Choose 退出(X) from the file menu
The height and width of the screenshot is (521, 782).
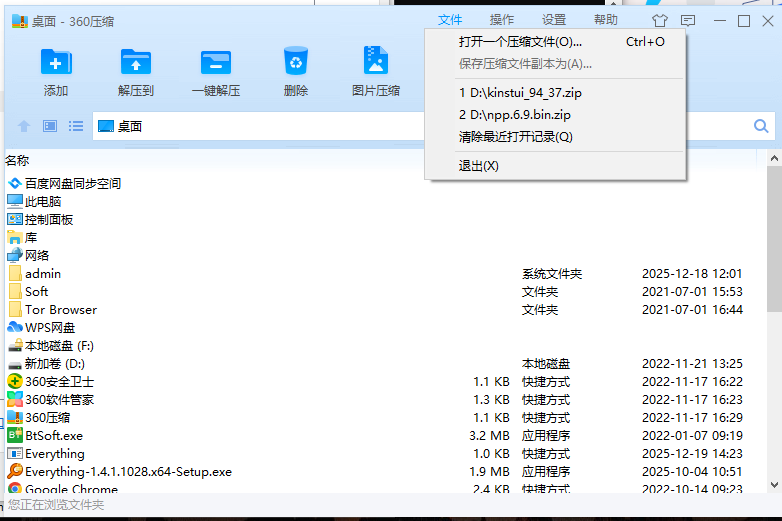click(x=556, y=166)
